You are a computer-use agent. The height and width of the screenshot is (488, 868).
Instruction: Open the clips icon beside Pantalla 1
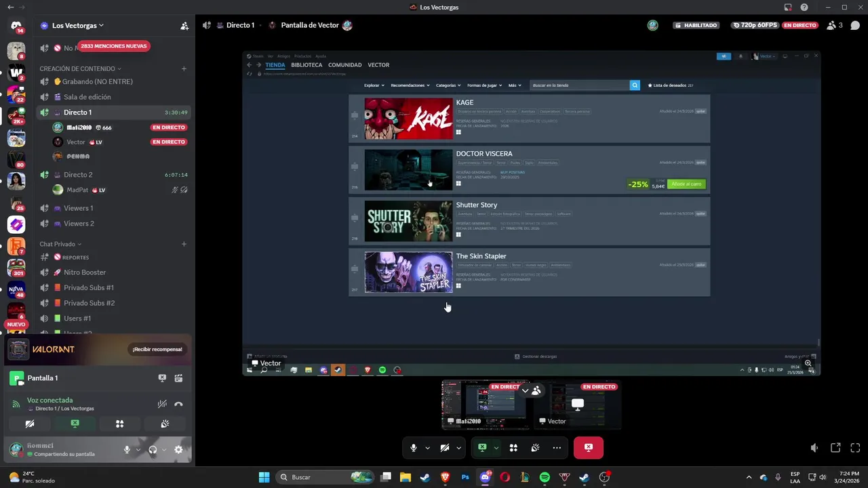(x=178, y=378)
